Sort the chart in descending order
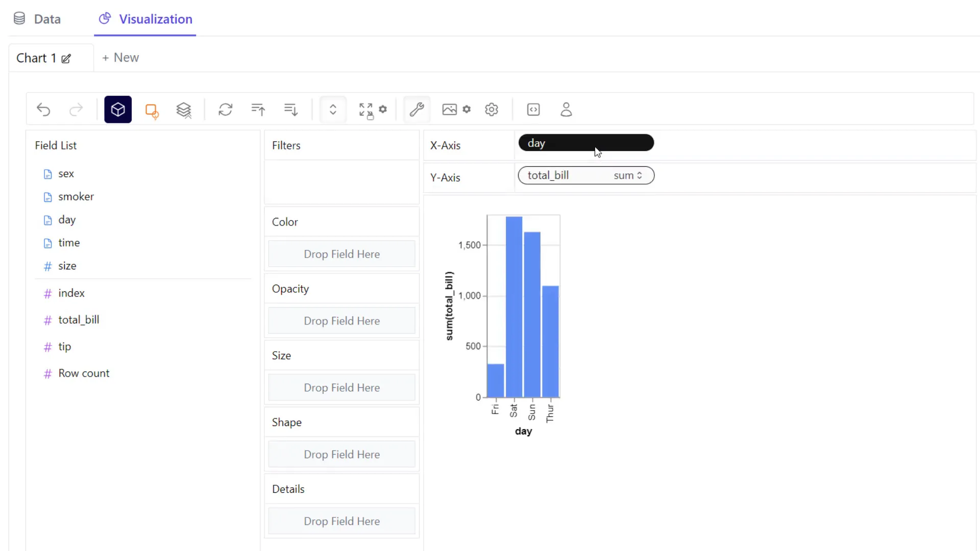This screenshot has height=551, width=980. coord(290,109)
